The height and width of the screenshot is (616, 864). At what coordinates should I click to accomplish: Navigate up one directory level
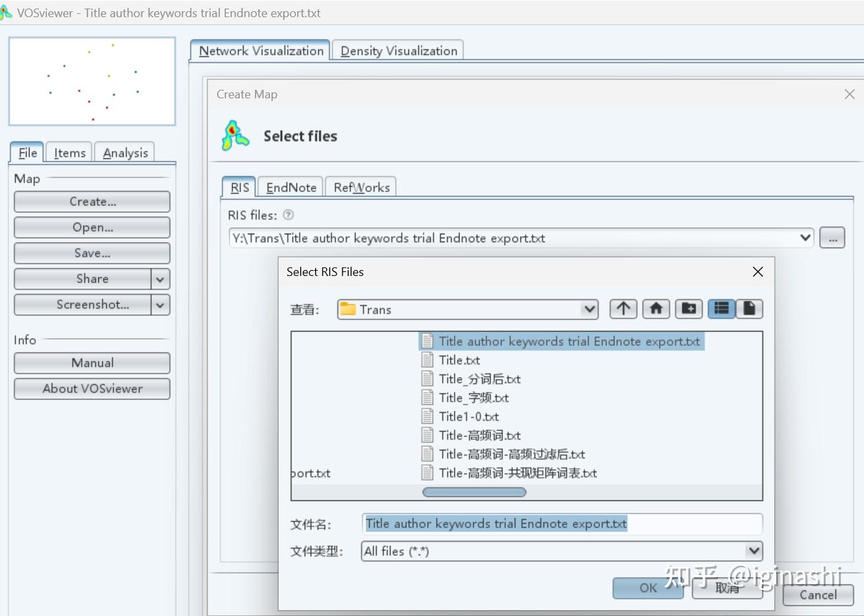click(x=623, y=308)
